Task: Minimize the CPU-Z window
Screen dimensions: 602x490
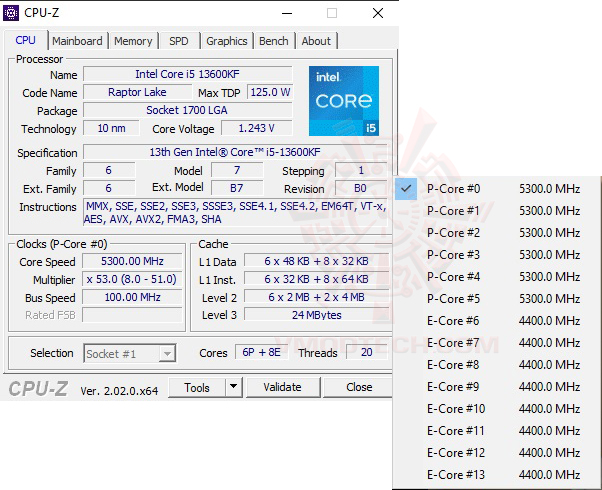Action: tap(287, 13)
